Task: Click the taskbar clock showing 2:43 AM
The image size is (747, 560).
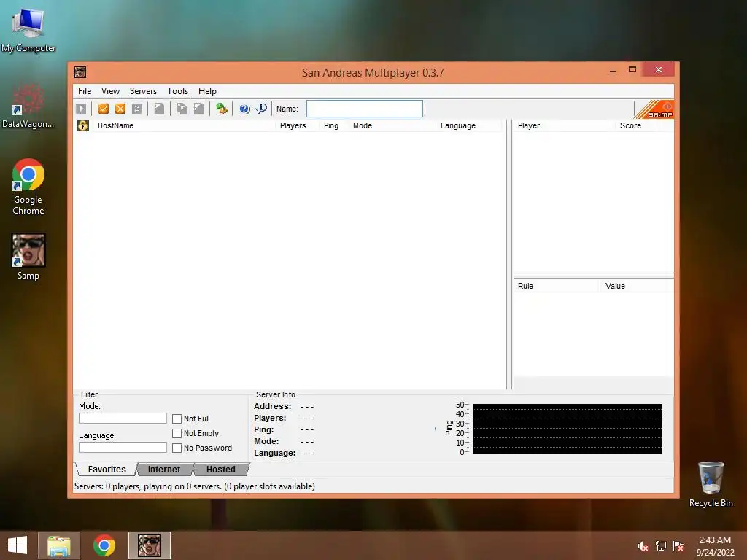Action: click(x=715, y=546)
